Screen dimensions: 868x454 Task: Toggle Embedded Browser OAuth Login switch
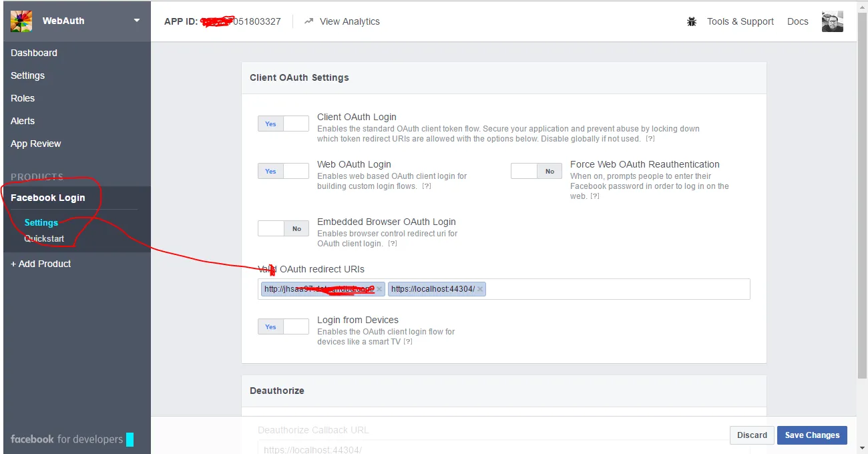[x=283, y=228]
